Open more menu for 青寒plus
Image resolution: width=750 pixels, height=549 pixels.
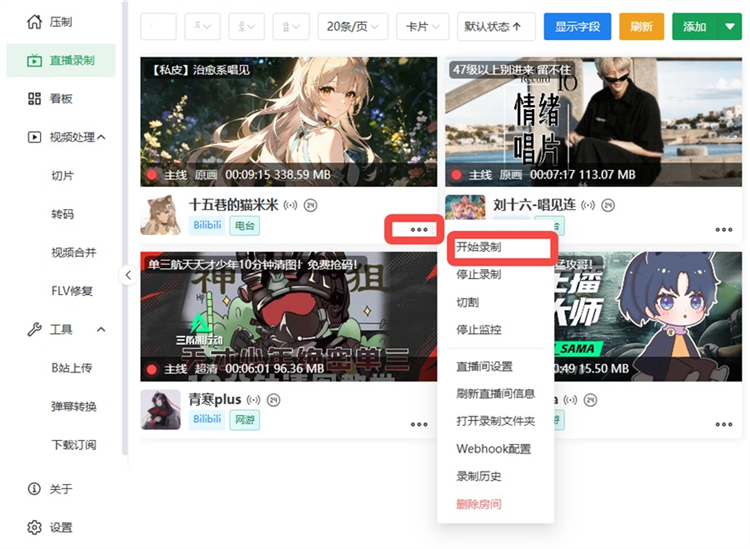[419, 424]
